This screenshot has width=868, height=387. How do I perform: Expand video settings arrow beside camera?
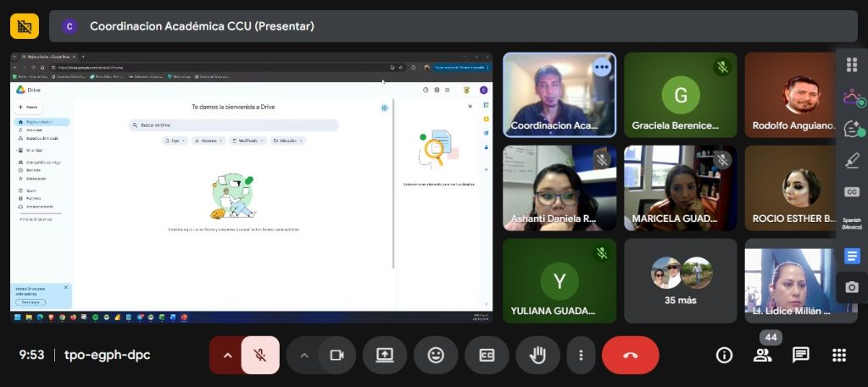click(x=303, y=355)
